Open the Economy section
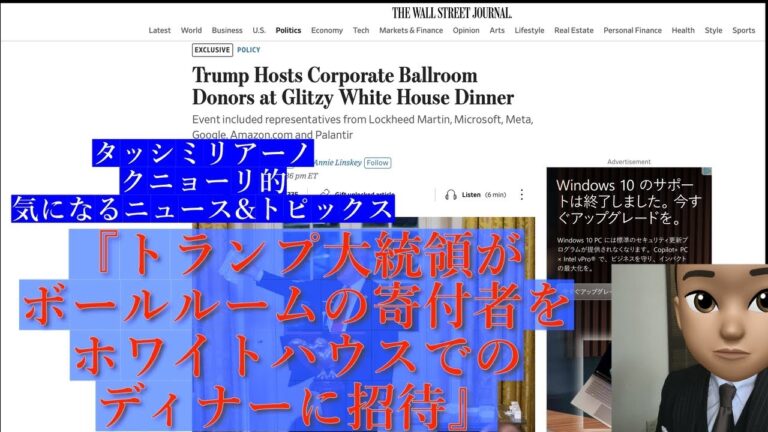The width and height of the screenshot is (768, 432). click(x=327, y=30)
